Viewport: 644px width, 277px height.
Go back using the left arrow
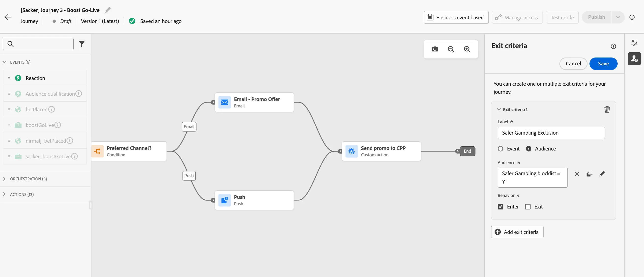pyautogui.click(x=8, y=17)
